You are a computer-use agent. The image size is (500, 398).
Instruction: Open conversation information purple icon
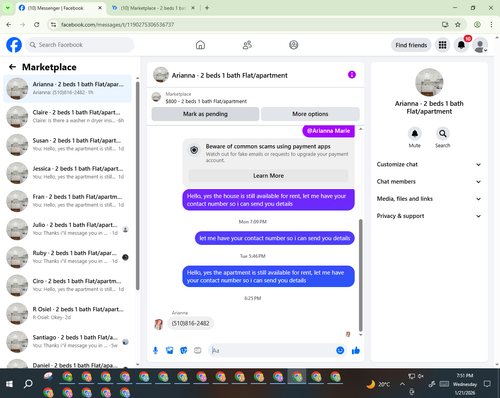[x=352, y=75]
